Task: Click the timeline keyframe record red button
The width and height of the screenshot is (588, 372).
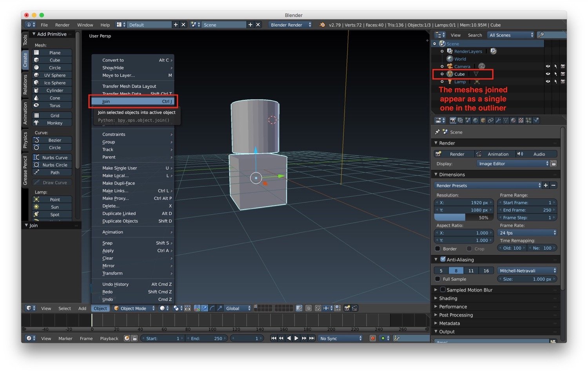Action: (372, 338)
